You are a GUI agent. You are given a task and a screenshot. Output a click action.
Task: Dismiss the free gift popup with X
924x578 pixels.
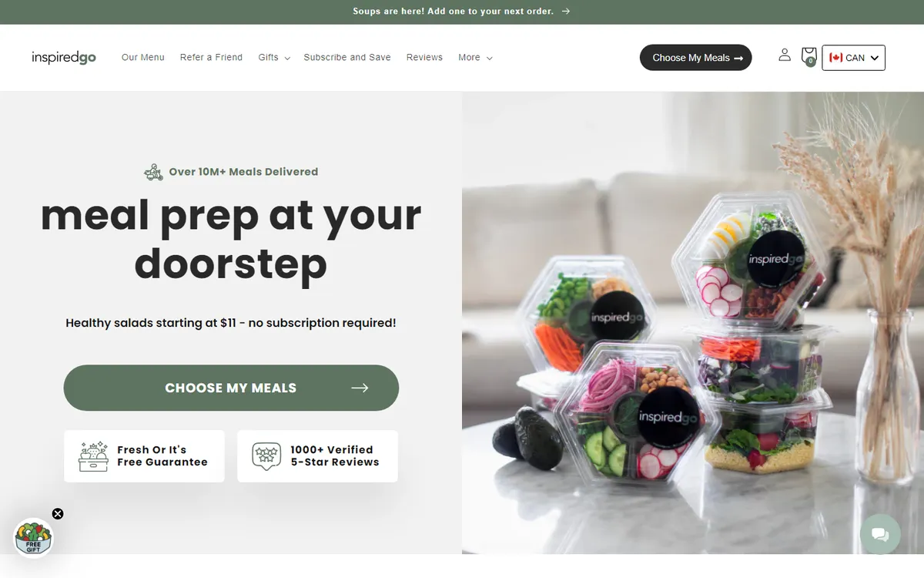click(x=58, y=514)
